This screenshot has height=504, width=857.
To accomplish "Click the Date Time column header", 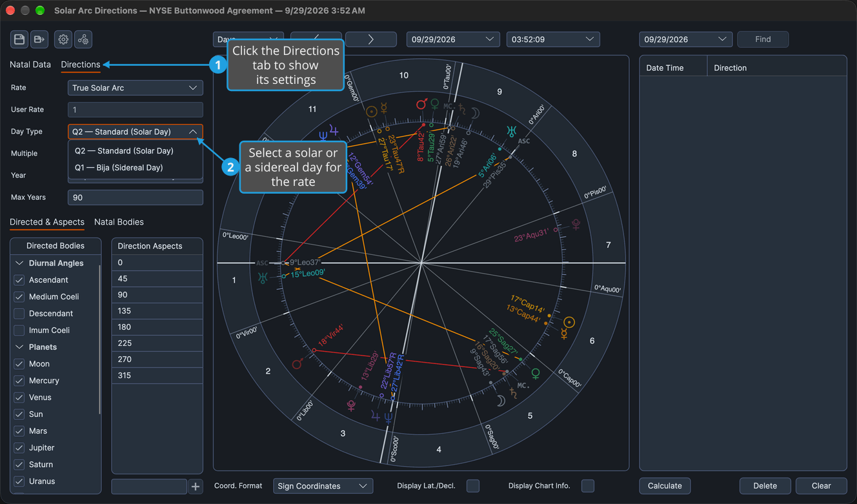I will pyautogui.click(x=673, y=68).
